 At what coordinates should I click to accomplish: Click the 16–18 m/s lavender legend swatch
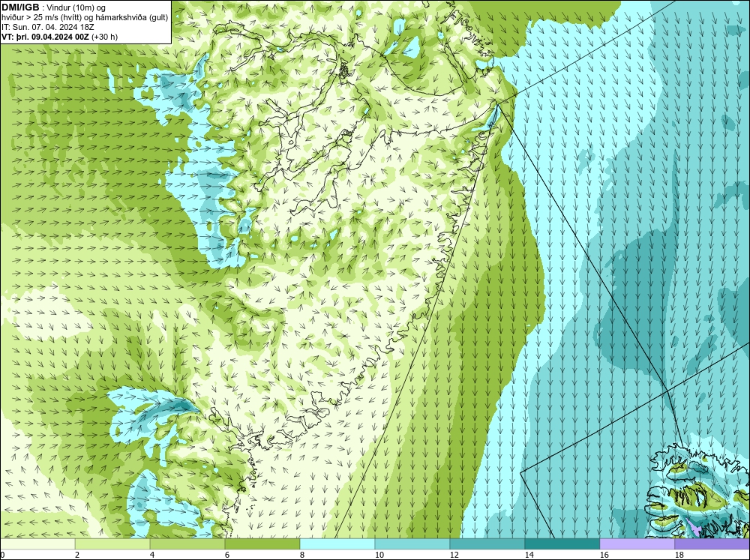pos(637,544)
